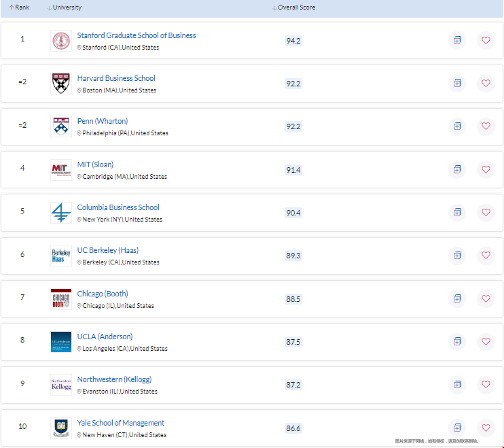Heart the Yale School of Management row

486,428
